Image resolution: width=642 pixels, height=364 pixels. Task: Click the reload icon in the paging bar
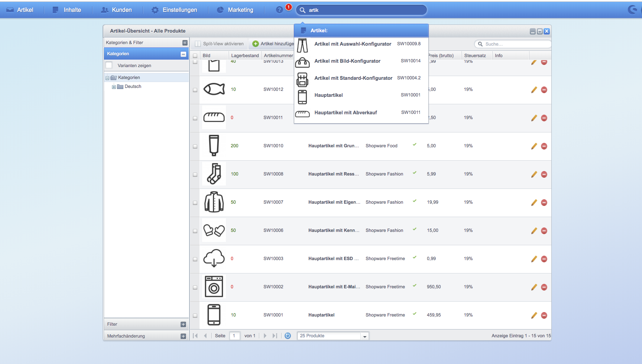pos(288,336)
